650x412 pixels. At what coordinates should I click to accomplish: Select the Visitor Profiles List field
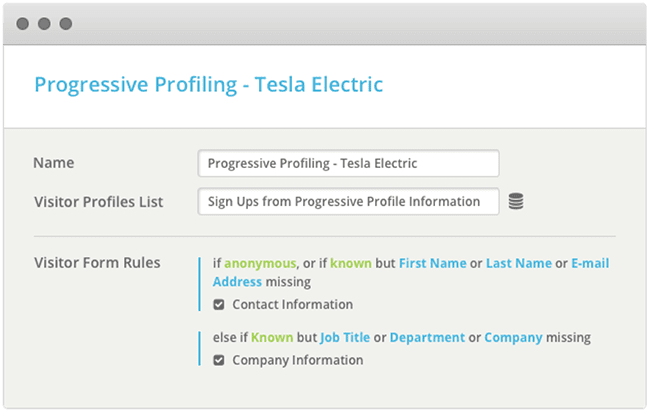pyautogui.click(x=348, y=201)
